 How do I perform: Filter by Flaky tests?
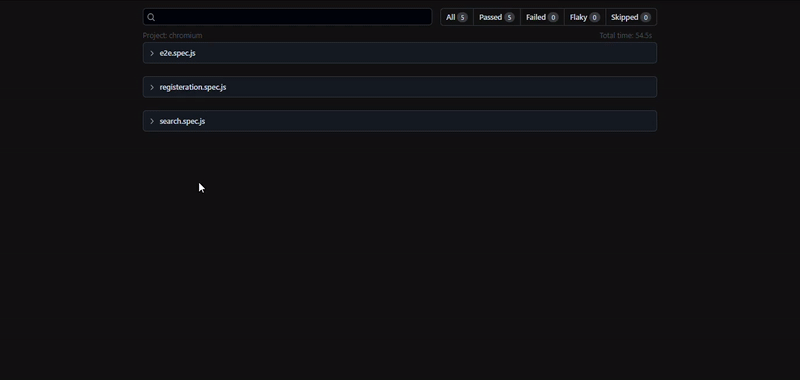click(585, 17)
